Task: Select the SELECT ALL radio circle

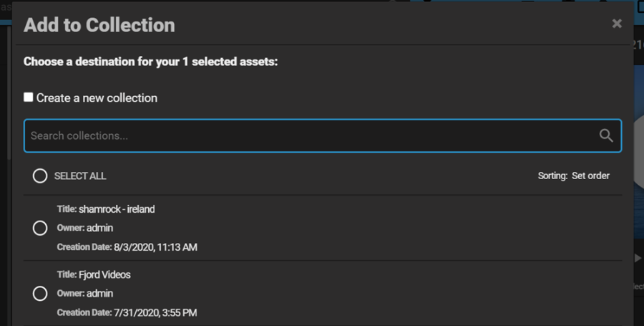Action: [x=40, y=176]
